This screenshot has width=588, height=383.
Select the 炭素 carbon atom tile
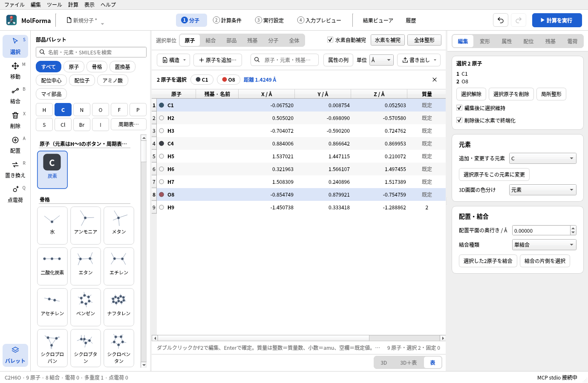52,170
